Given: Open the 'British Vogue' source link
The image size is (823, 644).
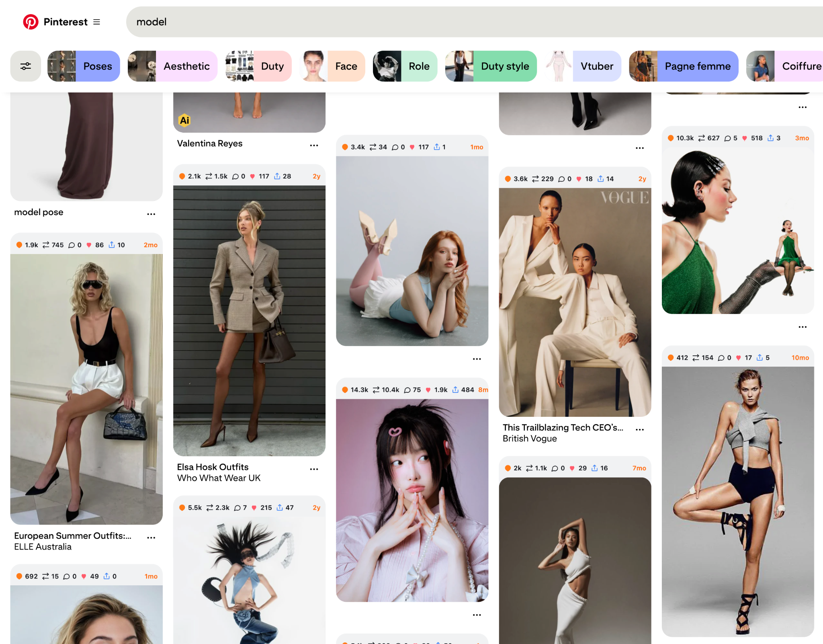Looking at the screenshot, I should 530,439.
